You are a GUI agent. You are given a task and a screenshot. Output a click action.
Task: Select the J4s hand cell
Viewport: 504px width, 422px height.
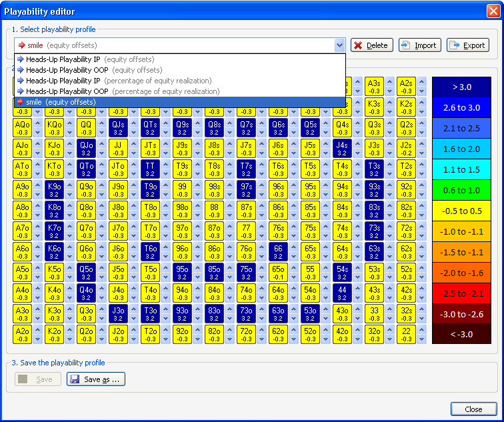(342, 149)
